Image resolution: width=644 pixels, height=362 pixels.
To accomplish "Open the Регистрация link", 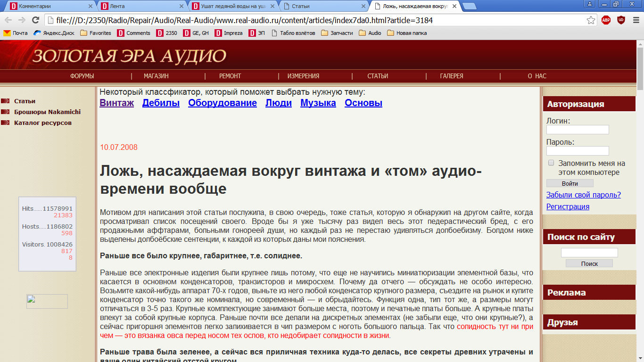I will (x=568, y=206).
